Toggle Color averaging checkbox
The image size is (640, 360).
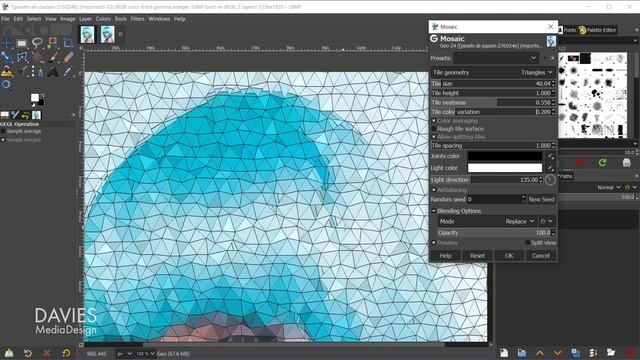[x=434, y=121]
